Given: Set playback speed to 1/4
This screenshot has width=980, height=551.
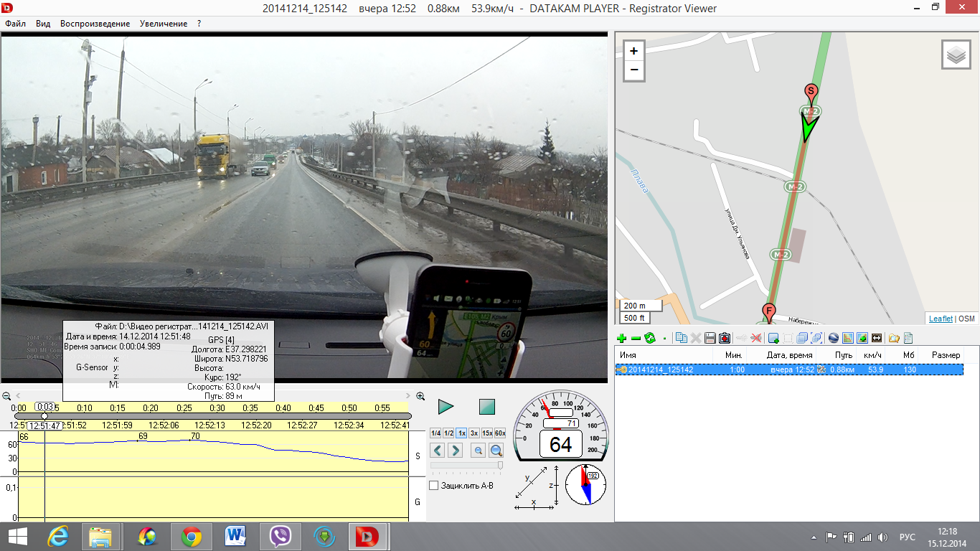Looking at the screenshot, I should 435,433.
